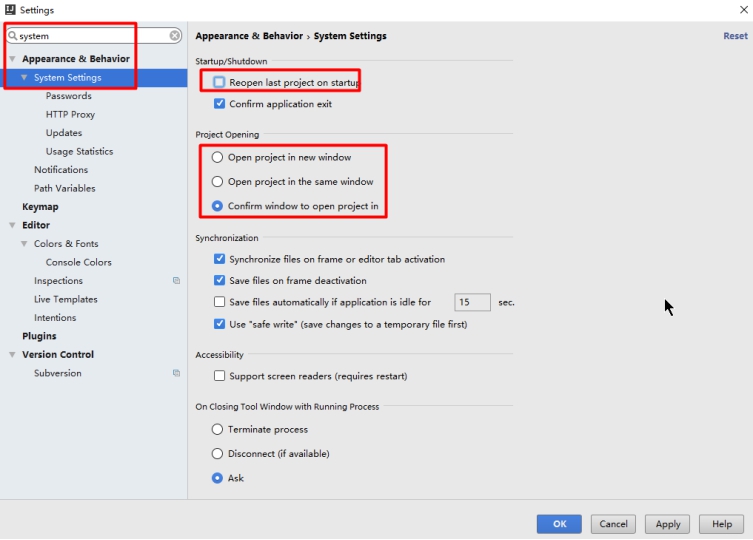Viewport: 753px width, 540px height.
Task: Open Inspections settings
Action: [x=59, y=281]
